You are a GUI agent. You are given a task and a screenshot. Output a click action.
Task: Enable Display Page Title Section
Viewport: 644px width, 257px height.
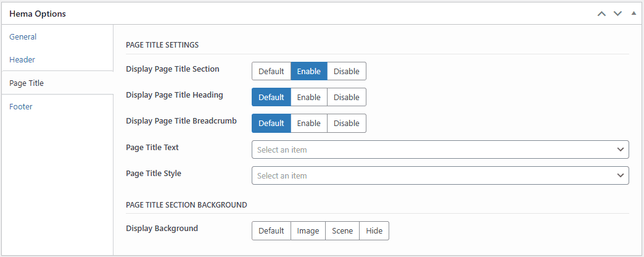tap(308, 71)
